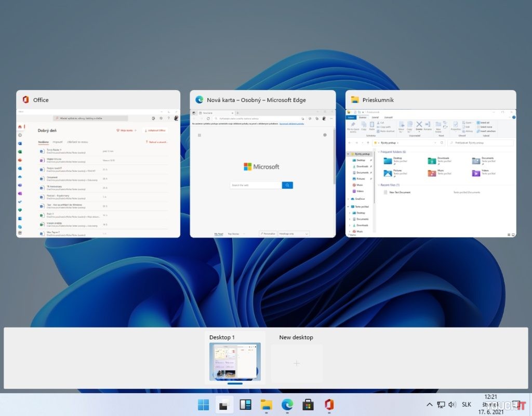Collapse the Frequent folders section in Explorer
The image size is (532, 416).
coord(379,152)
